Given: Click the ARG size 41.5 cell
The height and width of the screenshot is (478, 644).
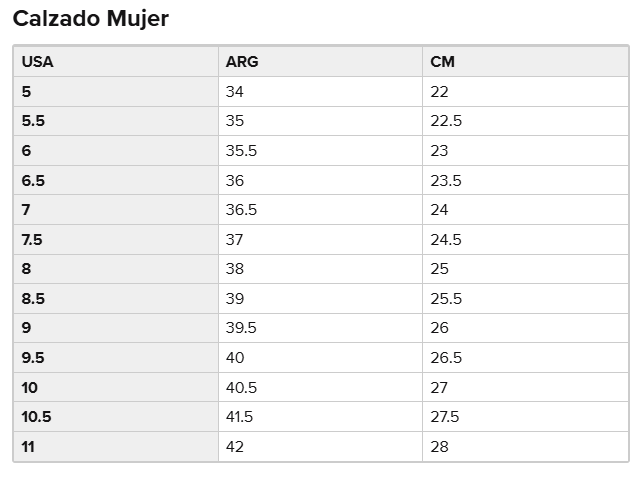Looking at the screenshot, I should pyautogui.click(x=241, y=417).
